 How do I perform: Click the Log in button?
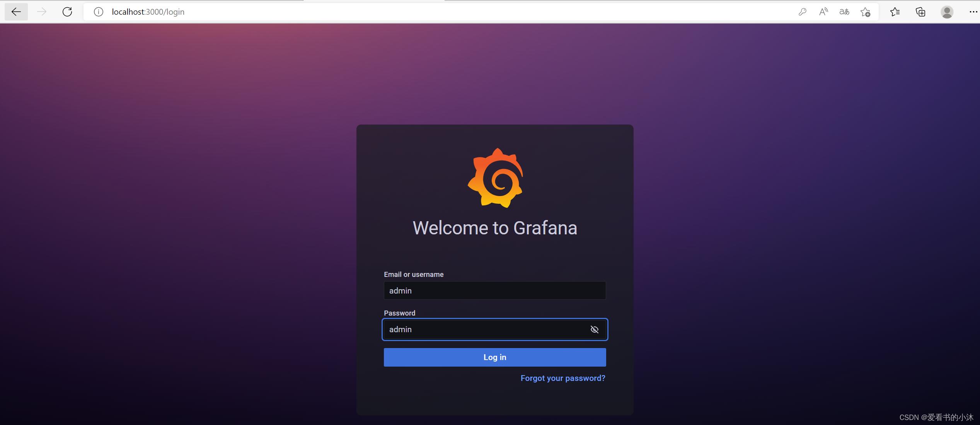(x=495, y=357)
